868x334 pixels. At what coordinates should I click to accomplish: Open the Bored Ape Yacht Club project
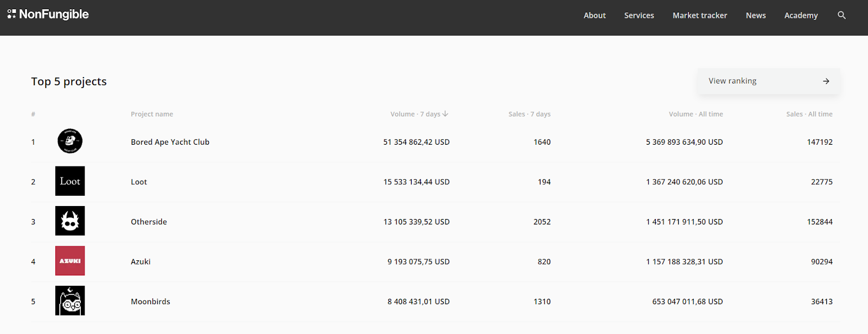click(x=170, y=142)
